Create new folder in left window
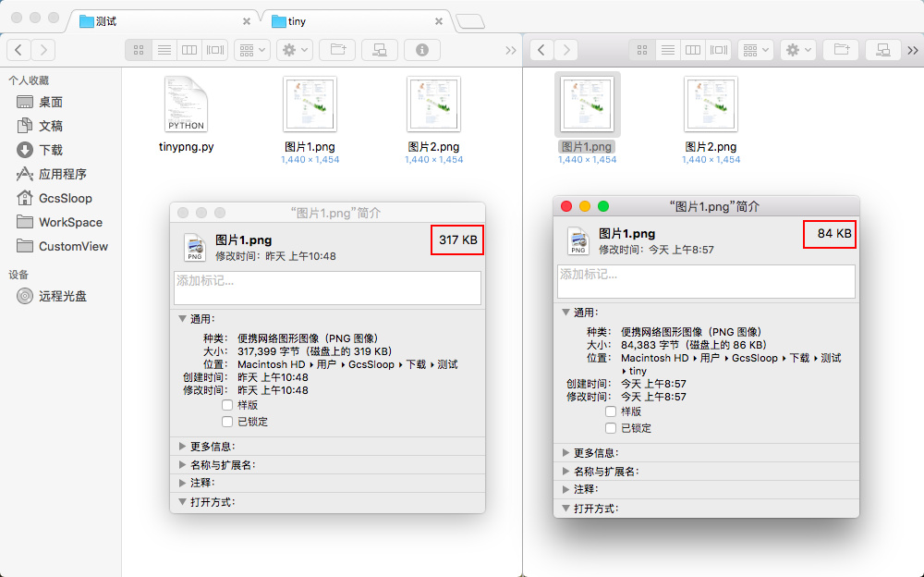Viewport: 924px width, 577px height. [337, 50]
